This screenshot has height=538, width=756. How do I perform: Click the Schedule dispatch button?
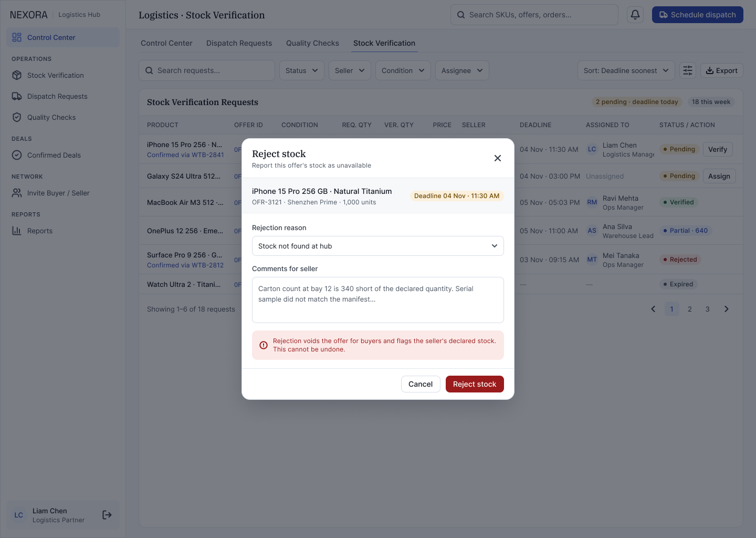(698, 15)
